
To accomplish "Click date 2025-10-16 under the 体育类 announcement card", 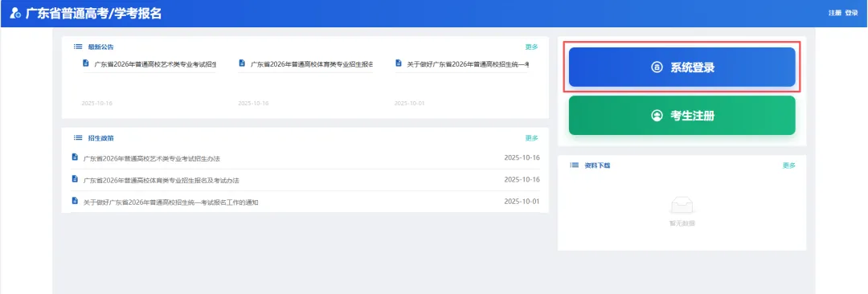I will point(253,104).
